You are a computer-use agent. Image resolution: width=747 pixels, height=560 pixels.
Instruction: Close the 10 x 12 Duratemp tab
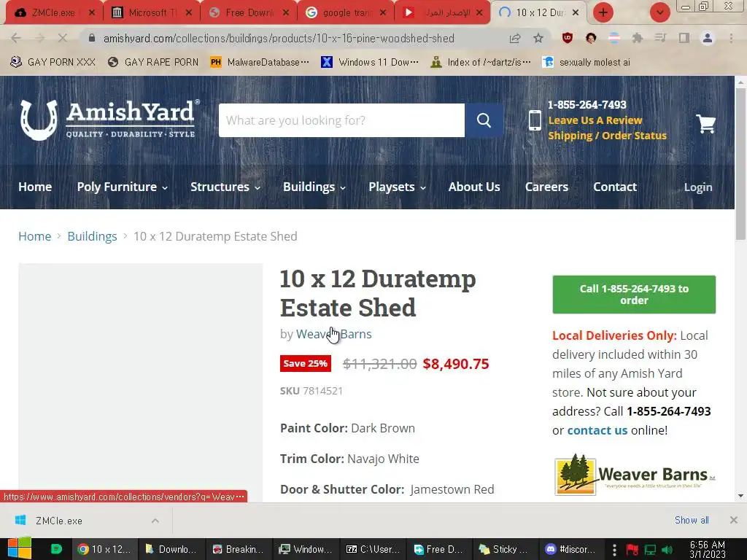[576, 12]
